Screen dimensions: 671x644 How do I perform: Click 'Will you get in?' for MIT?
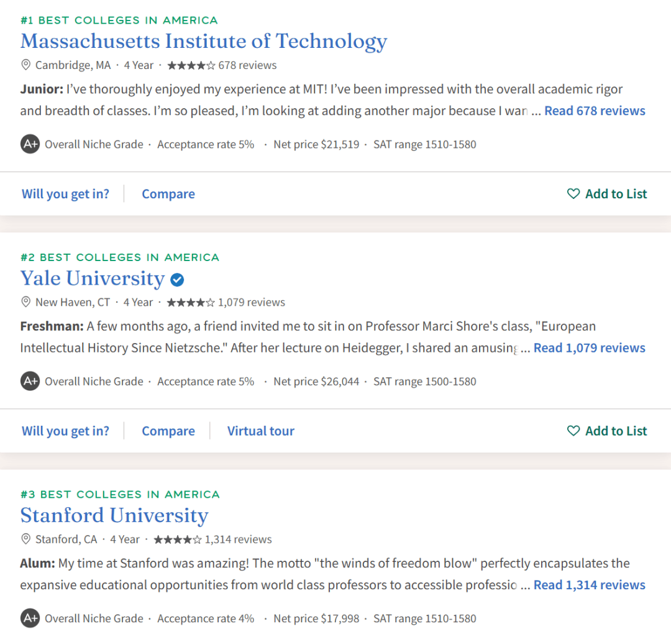pyautogui.click(x=65, y=194)
